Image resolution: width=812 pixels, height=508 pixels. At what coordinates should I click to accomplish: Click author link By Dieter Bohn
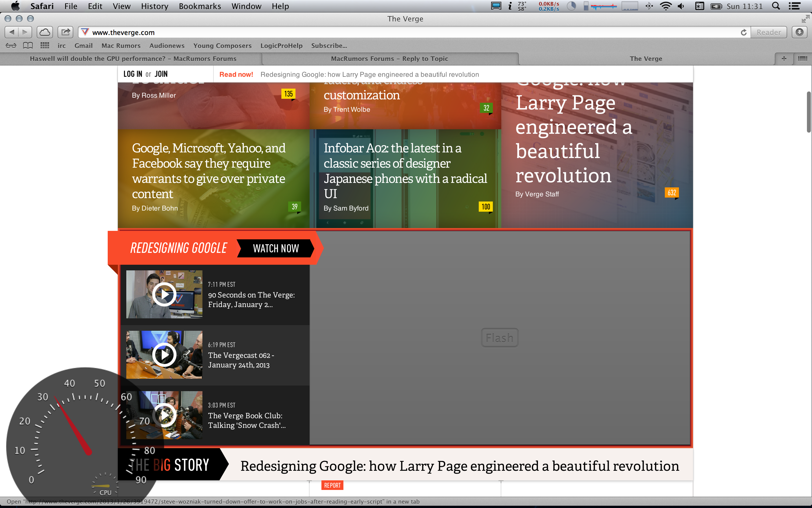(x=155, y=208)
